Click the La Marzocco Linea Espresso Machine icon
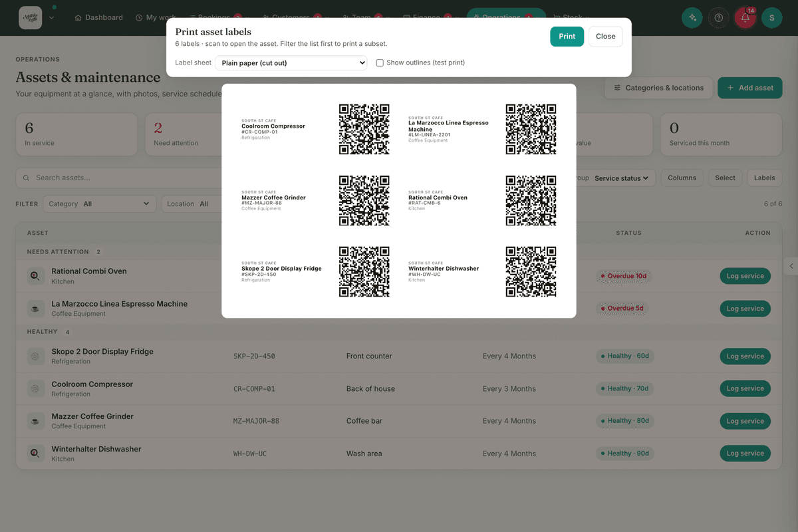Viewport: 798px width, 532px height. 35,309
